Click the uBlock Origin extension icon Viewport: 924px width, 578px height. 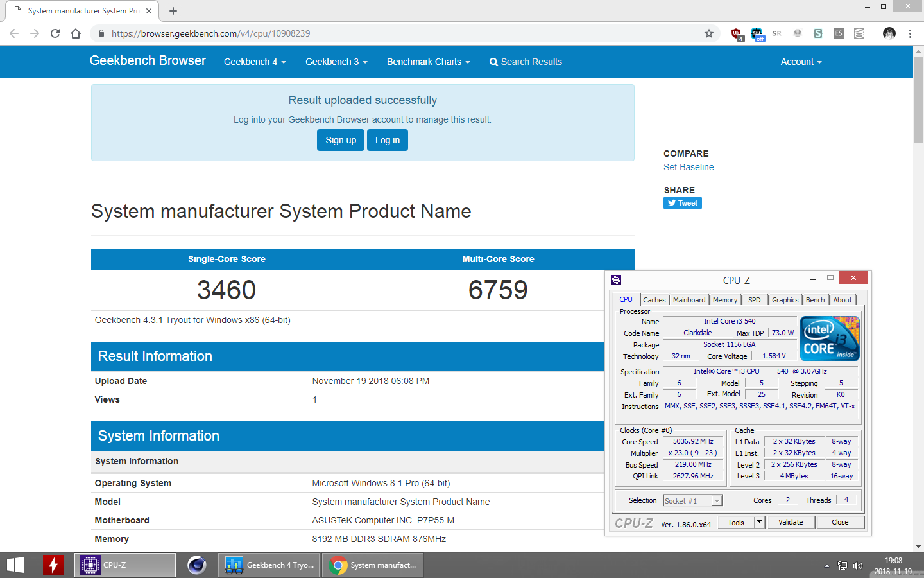[737, 34]
